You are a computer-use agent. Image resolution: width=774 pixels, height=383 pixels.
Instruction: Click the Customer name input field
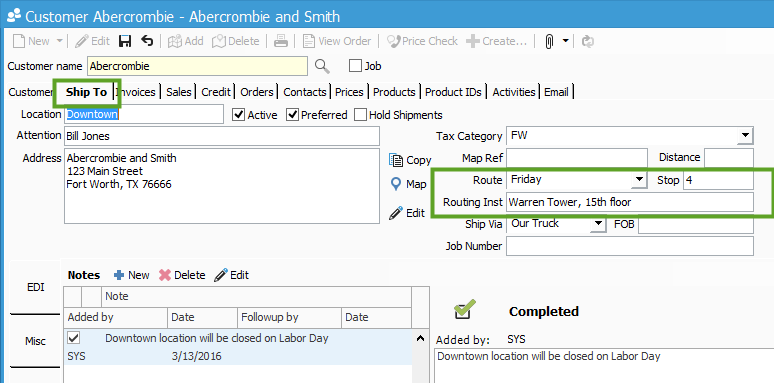197,66
